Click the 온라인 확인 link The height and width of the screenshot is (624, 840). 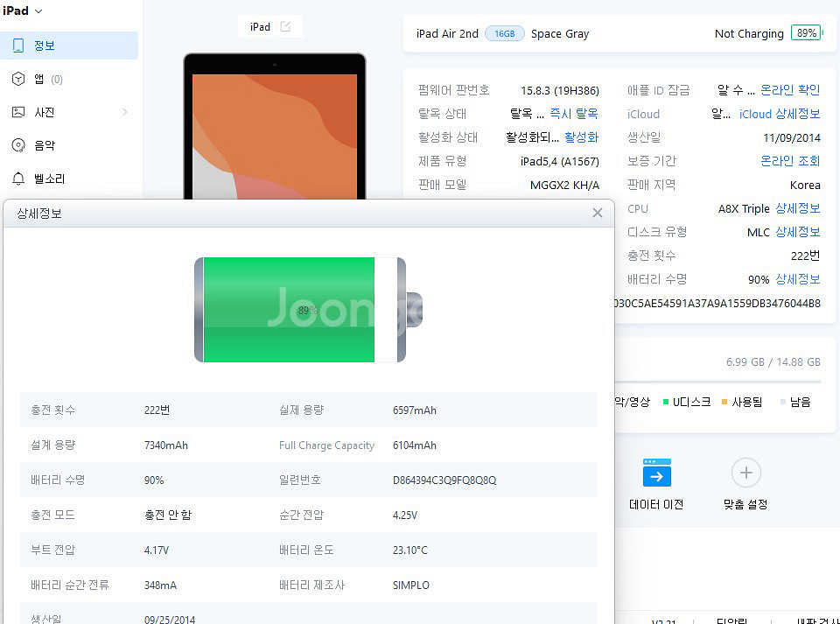(790, 90)
